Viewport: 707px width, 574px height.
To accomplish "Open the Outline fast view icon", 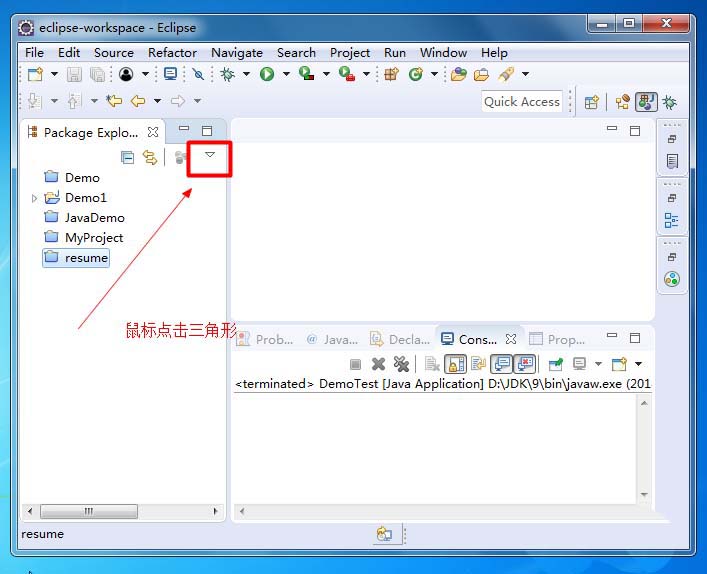I will [671, 220].
